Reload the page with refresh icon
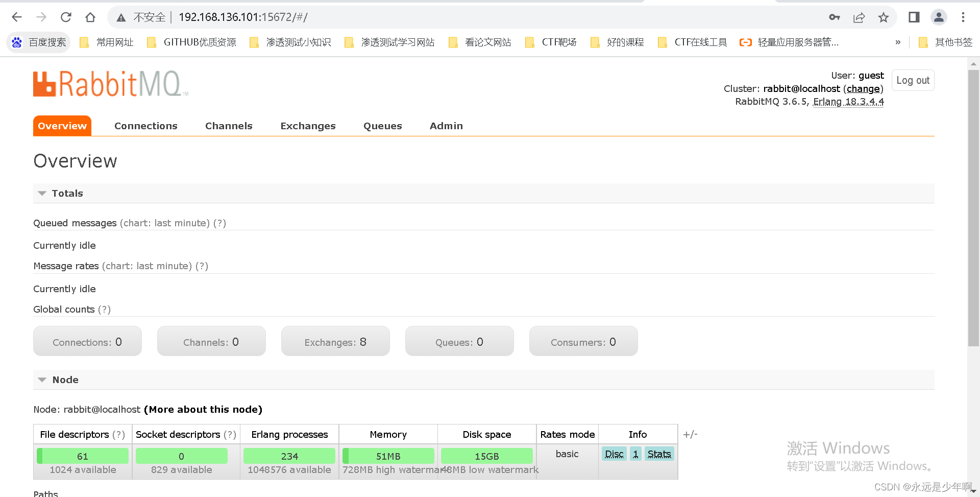This screenshot has width=980, height=497. click(66, 17)
